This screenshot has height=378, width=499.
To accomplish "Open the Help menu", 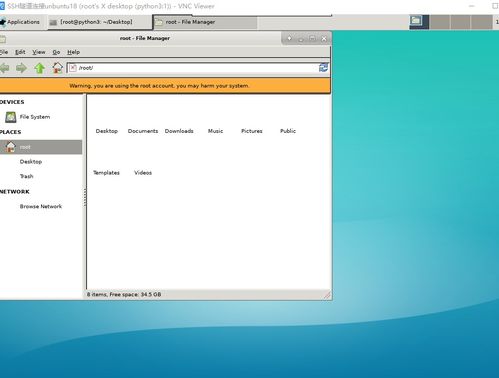I will point(73,52).
